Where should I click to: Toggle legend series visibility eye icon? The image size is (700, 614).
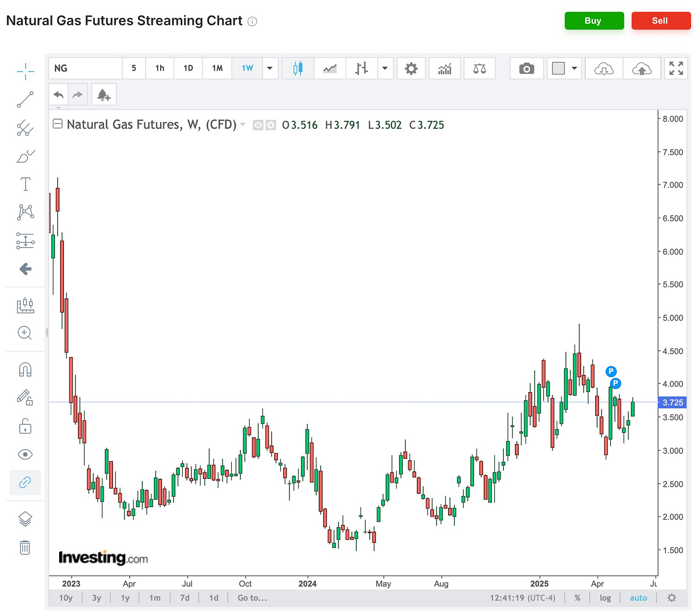click(258, 125)
